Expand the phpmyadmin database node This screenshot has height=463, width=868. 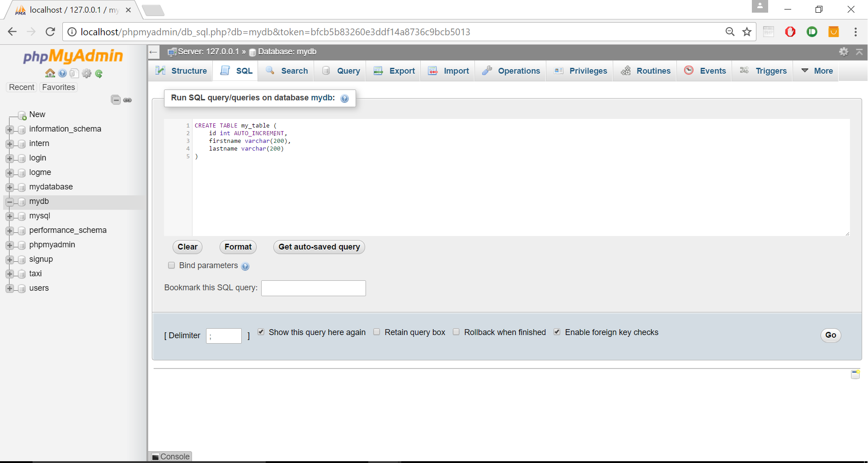pyautogui.click(x=9, y=246)
